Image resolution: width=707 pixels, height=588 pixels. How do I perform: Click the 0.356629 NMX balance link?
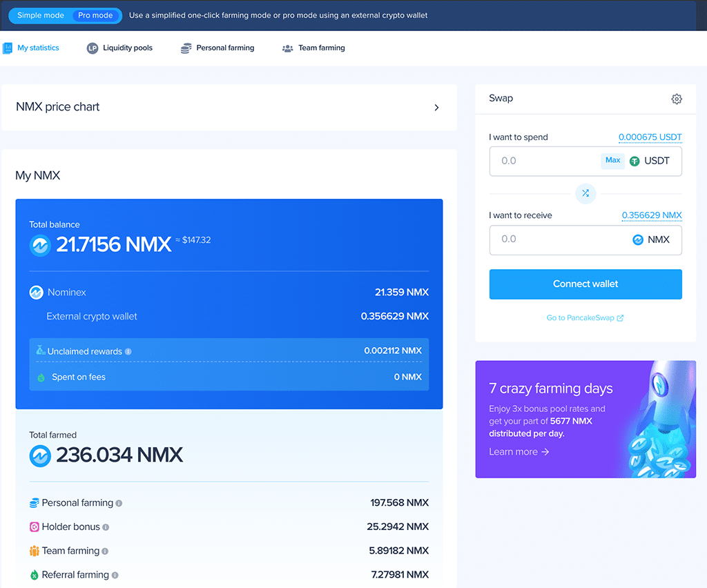click(x=652, y=215)
